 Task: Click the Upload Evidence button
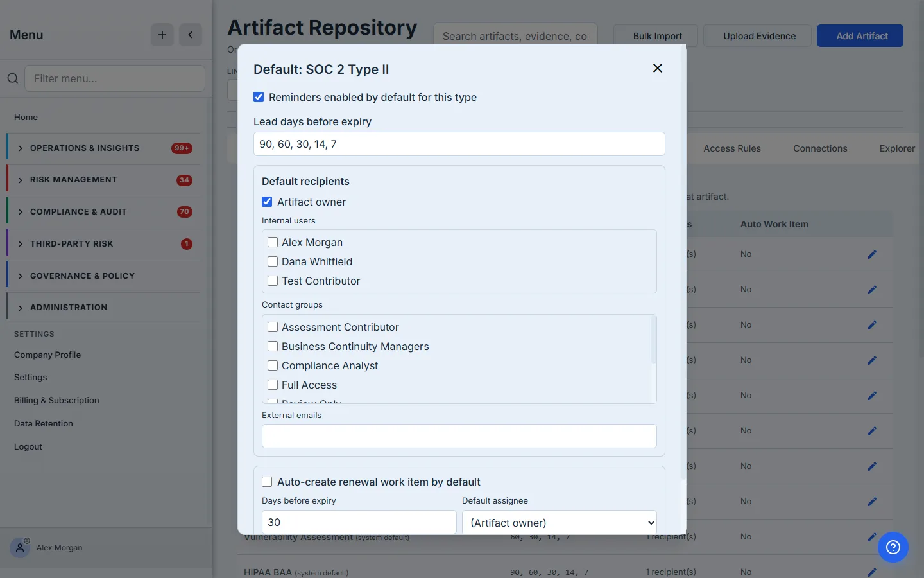(x=759, y=36)
